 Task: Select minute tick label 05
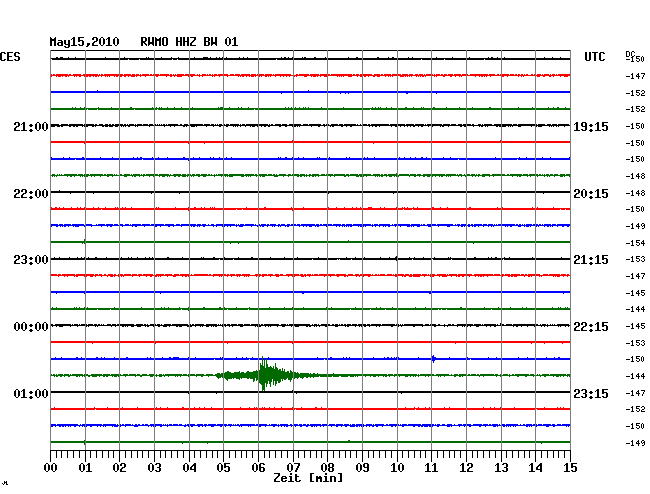(x=223, y=467)
